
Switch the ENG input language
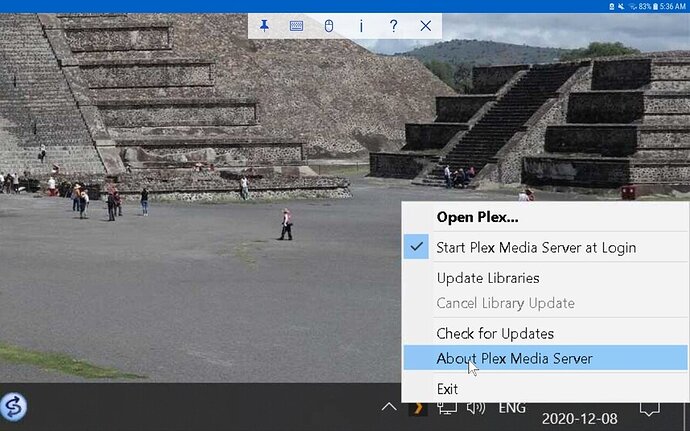512,408
